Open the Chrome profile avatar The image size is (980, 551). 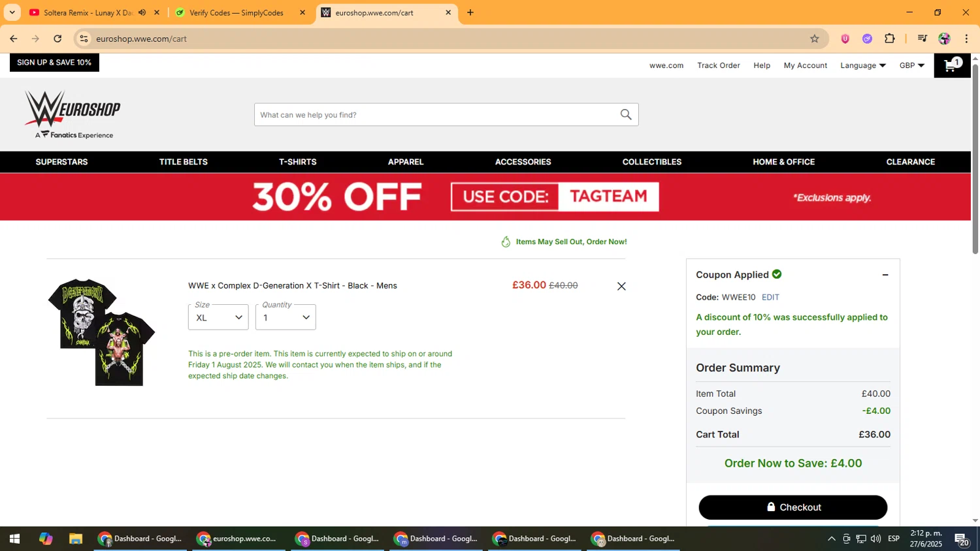click(944, 39)
